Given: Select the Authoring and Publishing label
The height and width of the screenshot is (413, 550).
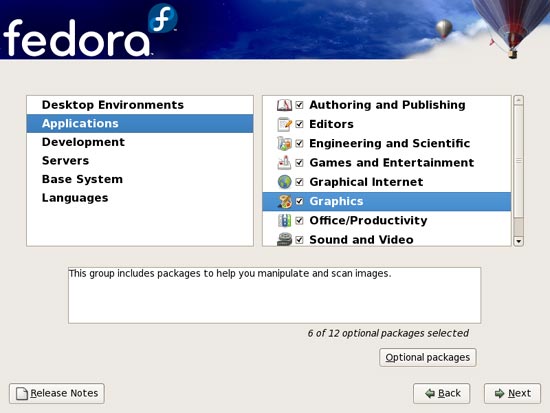Looking at the screenshot, I should click(x=387, y=105).
